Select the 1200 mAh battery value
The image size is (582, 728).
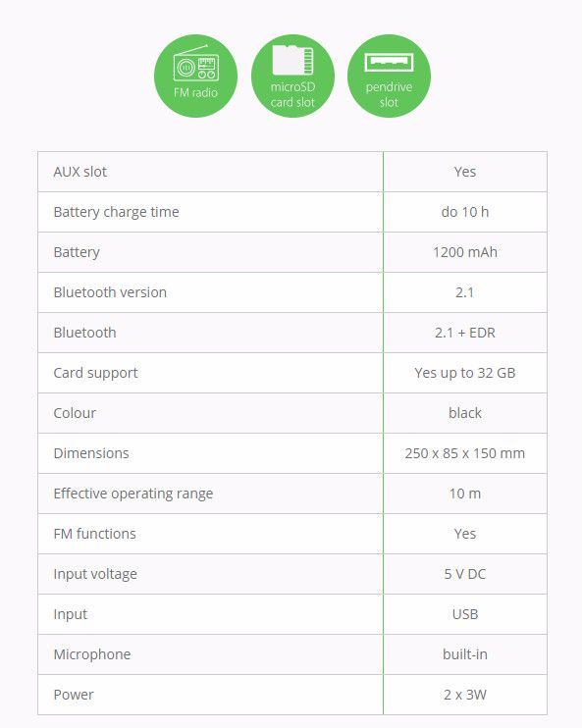[x=465, y=252]
